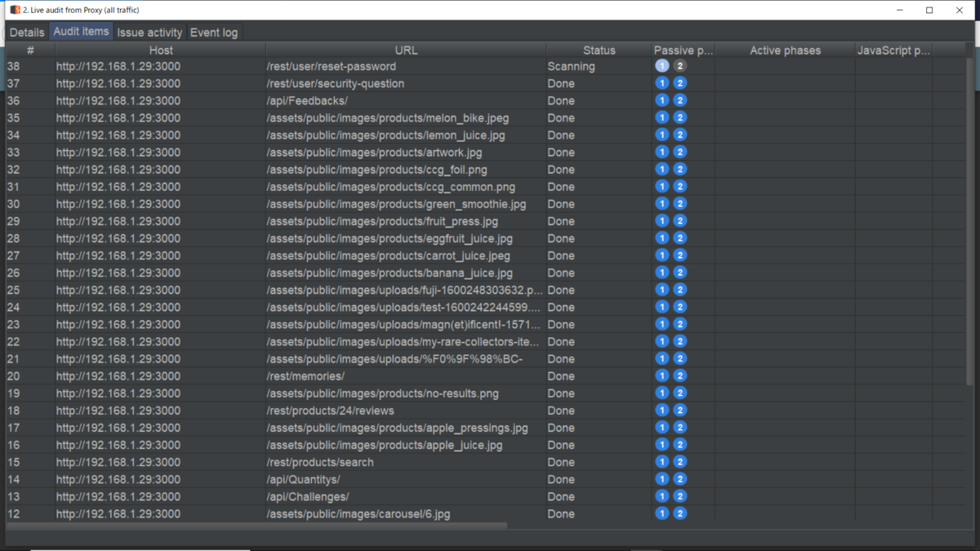980x551 pixels.
Task: Select the magn(et)ificent upload URL cell
Action: pos(406,324)
